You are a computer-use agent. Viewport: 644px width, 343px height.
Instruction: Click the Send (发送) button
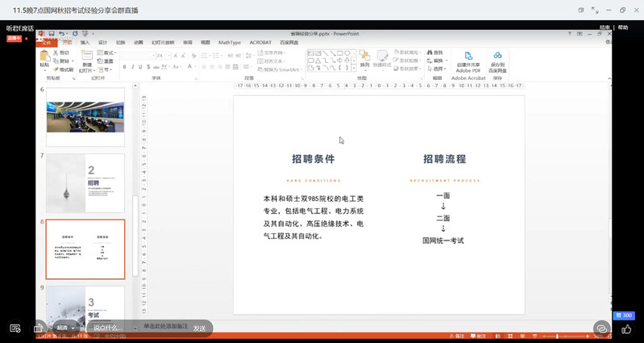pos(199,328)
